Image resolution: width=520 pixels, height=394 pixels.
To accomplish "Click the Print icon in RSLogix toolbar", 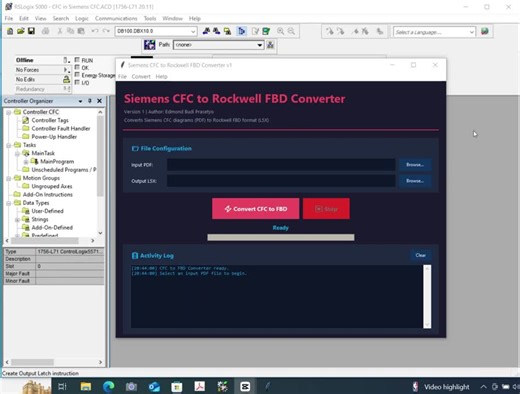I will coord(46,31).
